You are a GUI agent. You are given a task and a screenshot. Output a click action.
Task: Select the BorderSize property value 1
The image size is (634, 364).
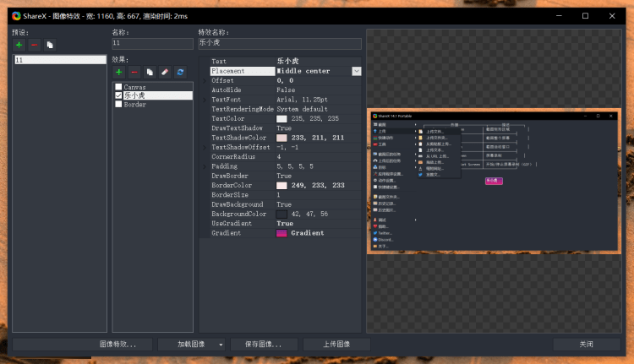point(278,195)
